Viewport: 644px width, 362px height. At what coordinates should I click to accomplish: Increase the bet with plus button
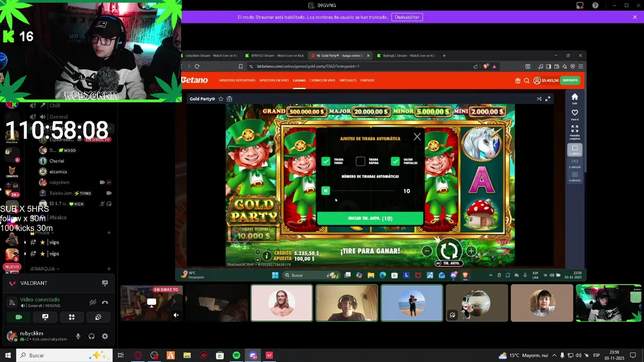tap(471, 251)
